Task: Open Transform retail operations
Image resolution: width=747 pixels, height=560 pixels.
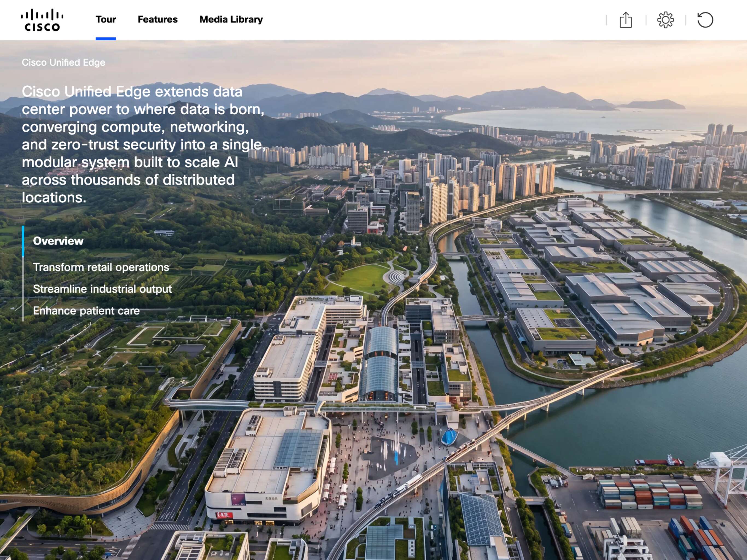Action: 101,267
